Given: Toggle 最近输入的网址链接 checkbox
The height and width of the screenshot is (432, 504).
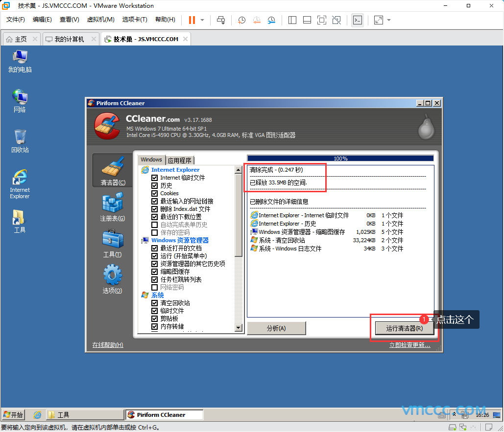Looking at the screenshot, I should click(155, 201).
